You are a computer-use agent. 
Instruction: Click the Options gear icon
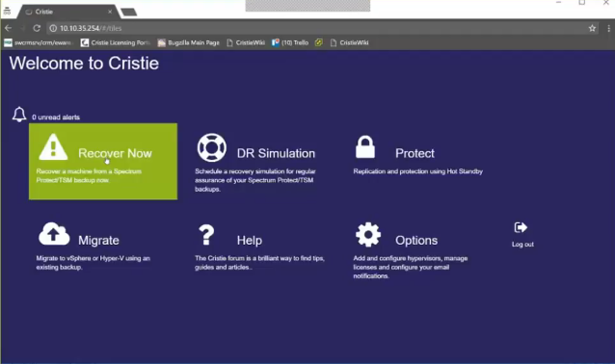(x=368, y=234)
